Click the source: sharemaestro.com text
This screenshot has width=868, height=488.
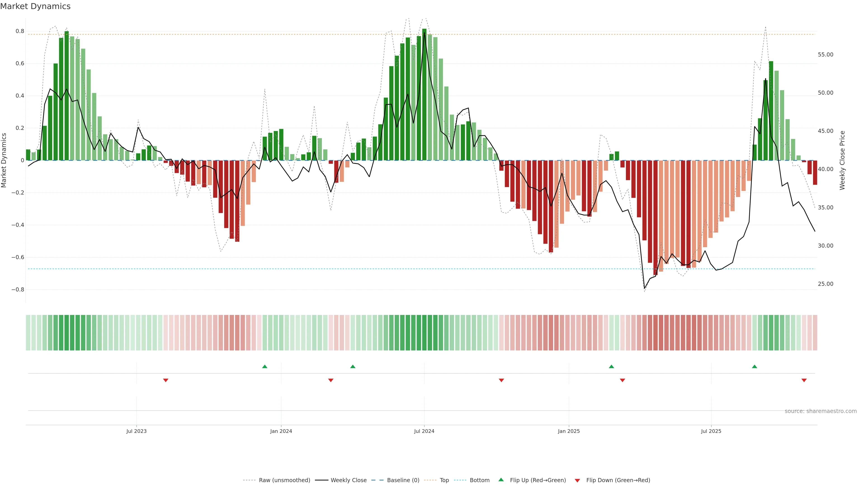tap(821, 411)
